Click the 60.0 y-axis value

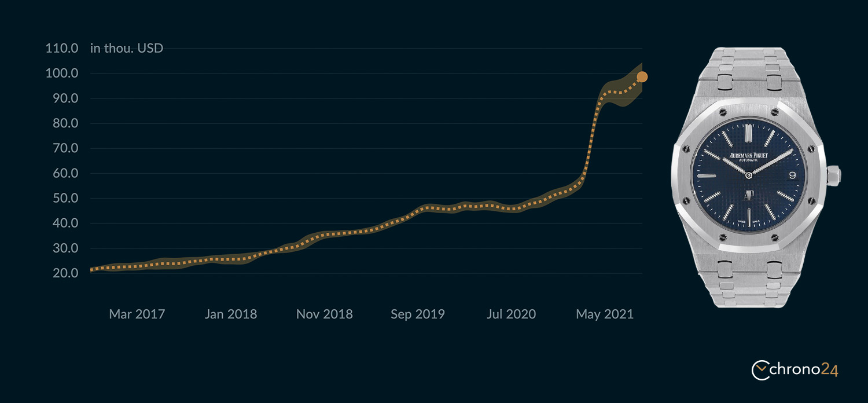click(x=65, y=173)
